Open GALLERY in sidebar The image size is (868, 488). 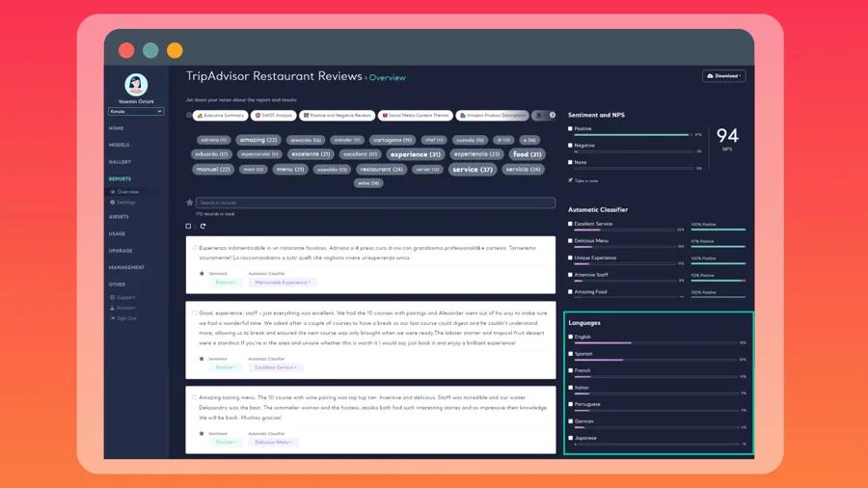120,162
